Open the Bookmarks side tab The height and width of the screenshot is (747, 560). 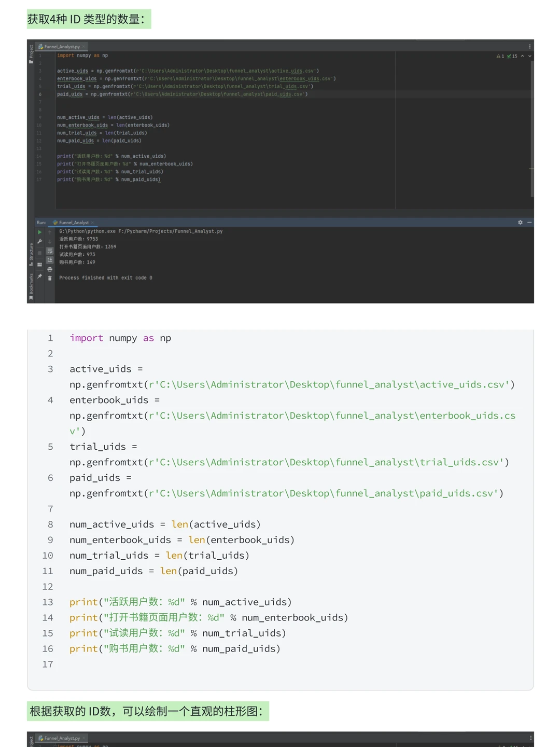(31, 286)
